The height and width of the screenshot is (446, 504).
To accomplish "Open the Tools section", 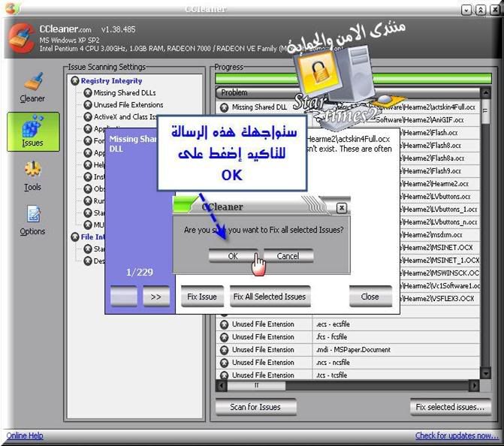I will [32, 176].
